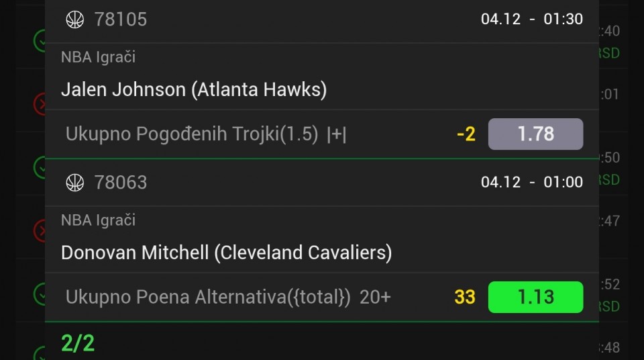Click the green 1.13 odds button
Image resolution: width=644 pixels, height=360 pixels.
[x=535, y=297]
